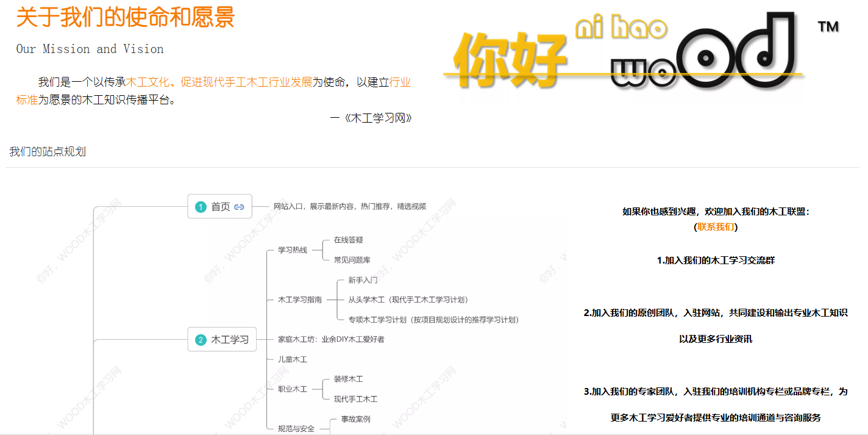The image size is (868, 435).
Task: Select the 新手入门 node
Action: [x=363, y=280]
